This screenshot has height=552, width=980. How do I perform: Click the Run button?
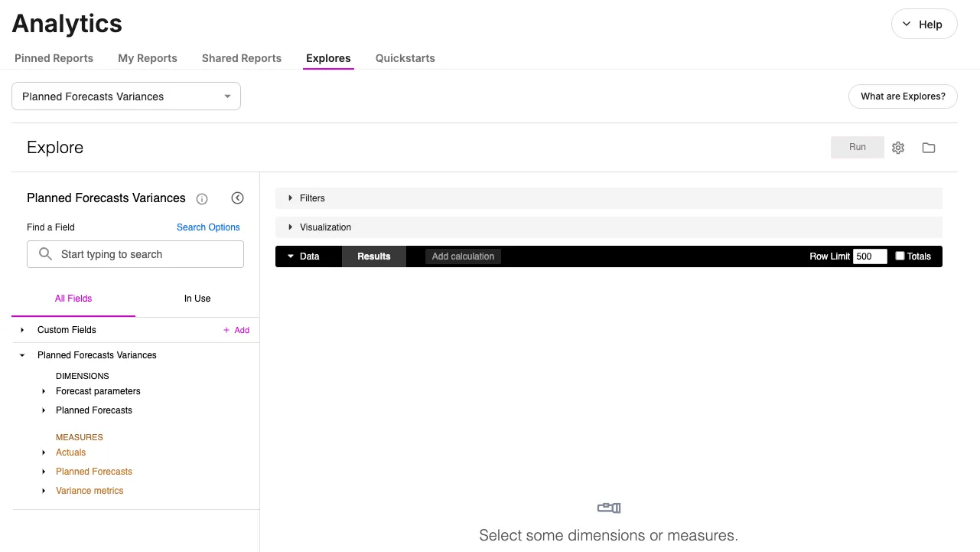click(x=858, y=148)
